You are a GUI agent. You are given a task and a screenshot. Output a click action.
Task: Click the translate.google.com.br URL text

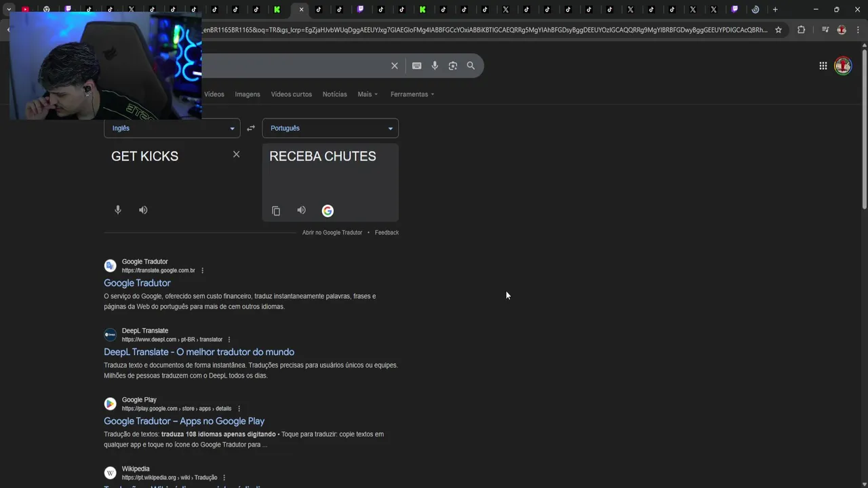tap(158, 270)
